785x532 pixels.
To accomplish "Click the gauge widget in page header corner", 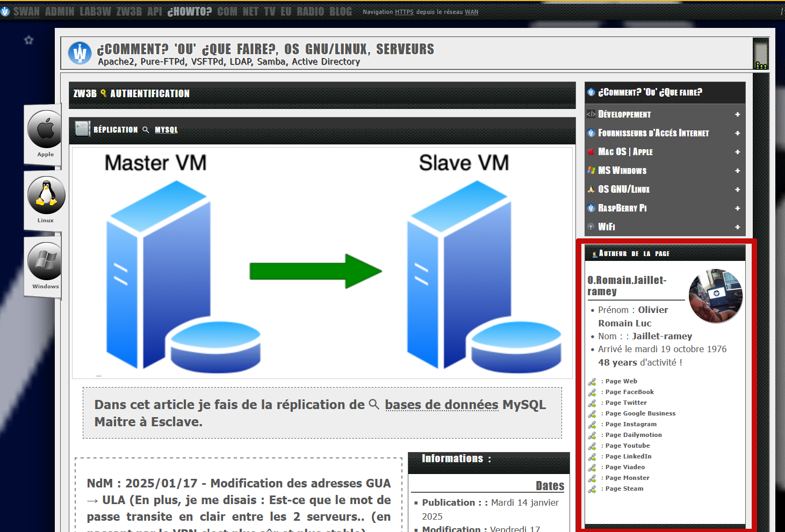I will [x=761, y=54].
